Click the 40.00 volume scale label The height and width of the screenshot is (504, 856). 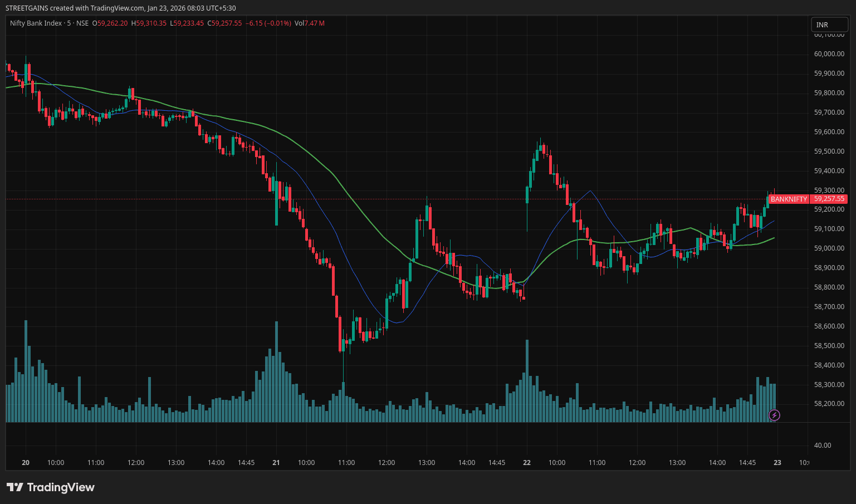(x=822, y=446)
